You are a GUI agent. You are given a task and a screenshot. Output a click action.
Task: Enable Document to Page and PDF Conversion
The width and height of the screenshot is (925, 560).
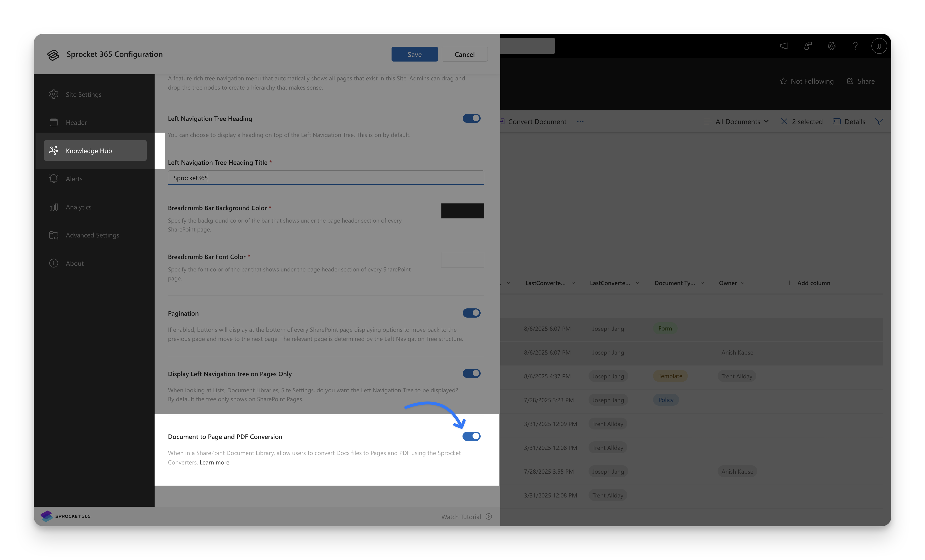(x=471, y=436)
